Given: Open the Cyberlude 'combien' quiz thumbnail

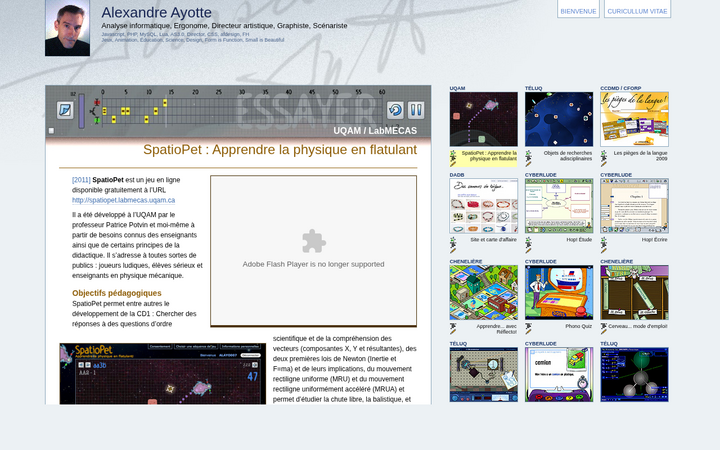Looking at the screenshot, I should [x=559, y=375].
